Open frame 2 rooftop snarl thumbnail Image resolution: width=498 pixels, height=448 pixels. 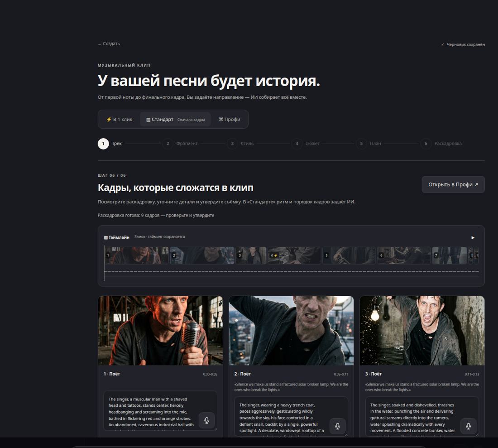tap(291, 330)
